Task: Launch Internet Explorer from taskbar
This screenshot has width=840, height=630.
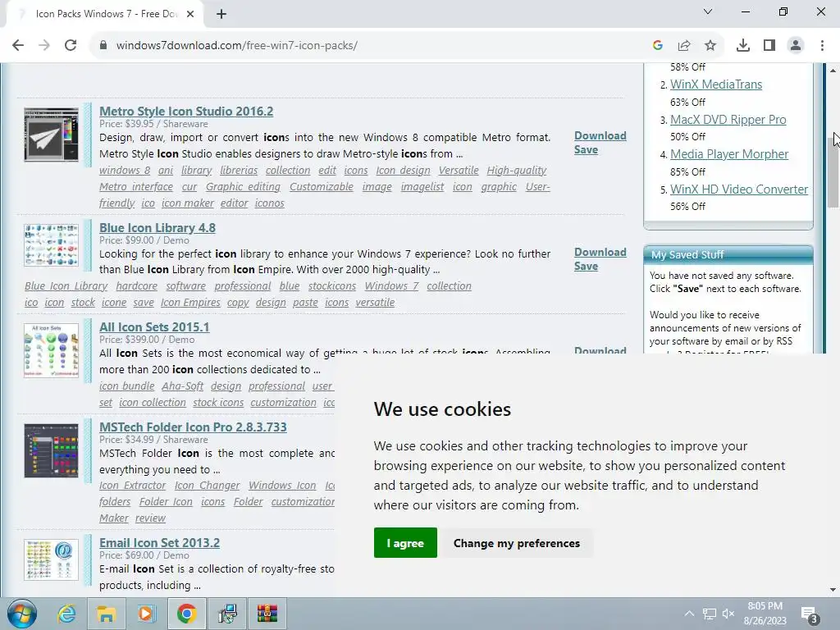Action: click(x=66, y=614)
